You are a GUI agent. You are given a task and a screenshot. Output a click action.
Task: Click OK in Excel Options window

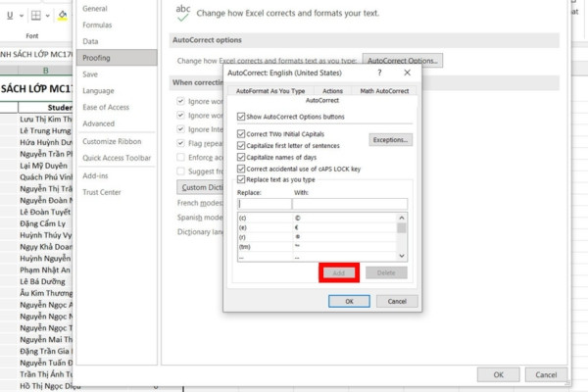coord(499,374)
